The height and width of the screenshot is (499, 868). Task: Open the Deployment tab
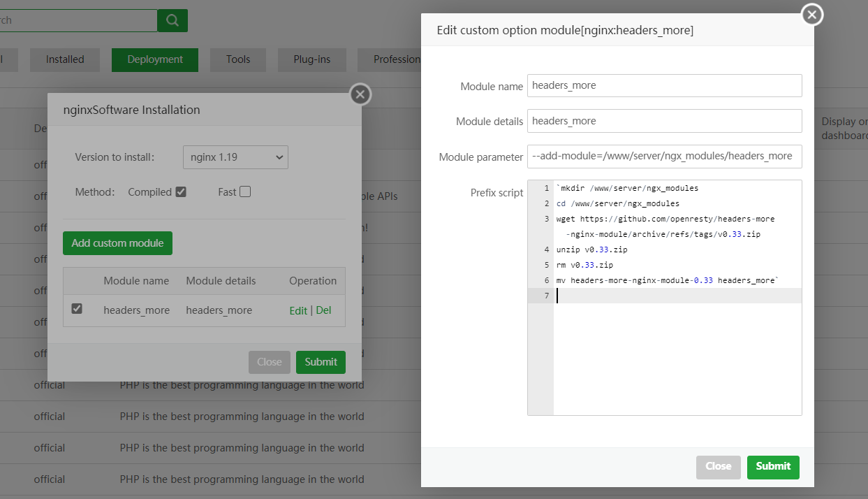coord(155,59)
